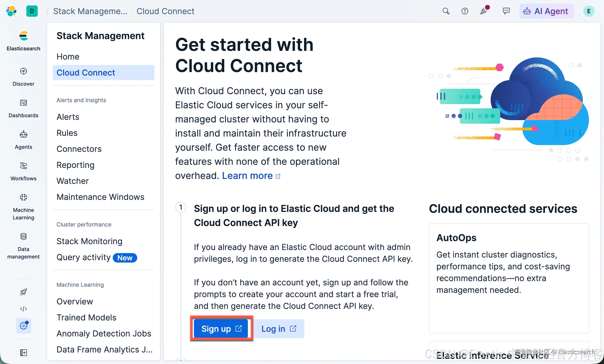Screen dimensions: 604x364
Task: Click the Elastic logo in the header
Action: pyautogui.click(x=11, y=11)
